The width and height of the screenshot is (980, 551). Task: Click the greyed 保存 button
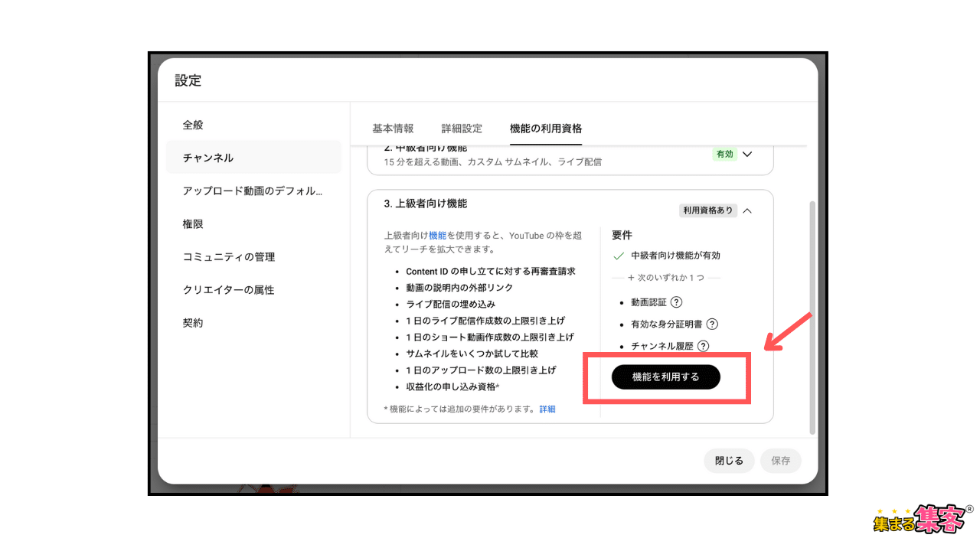pyautogui.click(x=781, y=461)
